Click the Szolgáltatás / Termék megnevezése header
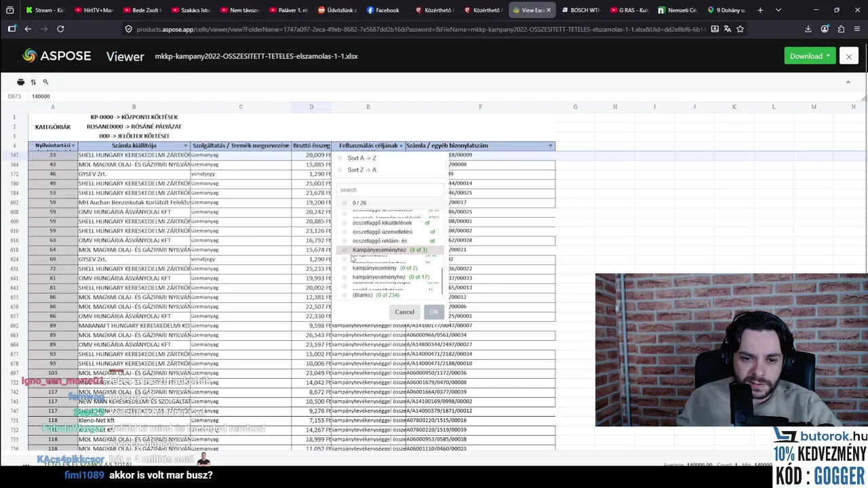 coord(241,146)
